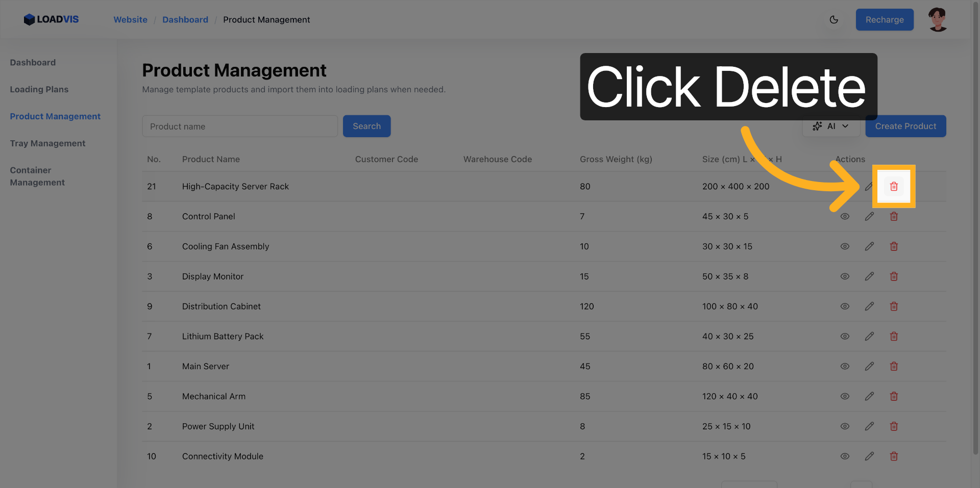Image resolution: width=980 pixels, height=488 pixels.
Task: Delete the Main Server product
Action: (x=894, y=367)
